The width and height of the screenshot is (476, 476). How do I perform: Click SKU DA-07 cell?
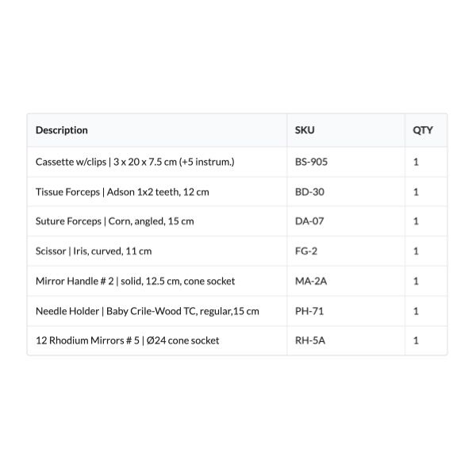pos(309,221)
